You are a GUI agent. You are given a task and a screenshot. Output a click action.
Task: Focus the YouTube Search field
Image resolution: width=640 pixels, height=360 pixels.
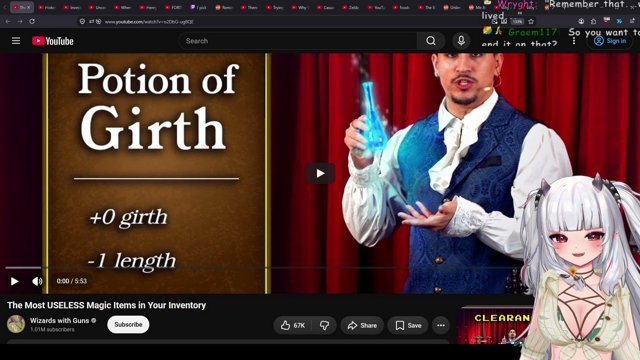point(298,41)
